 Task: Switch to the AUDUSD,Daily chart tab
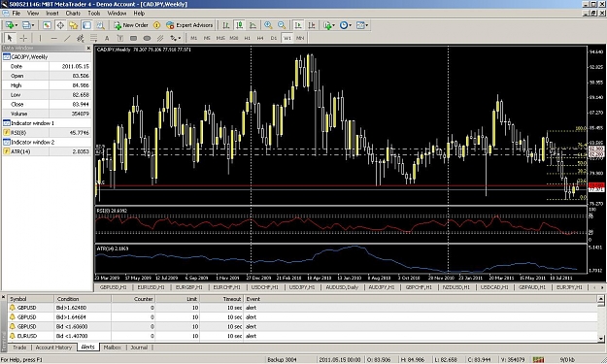[342, 287]
